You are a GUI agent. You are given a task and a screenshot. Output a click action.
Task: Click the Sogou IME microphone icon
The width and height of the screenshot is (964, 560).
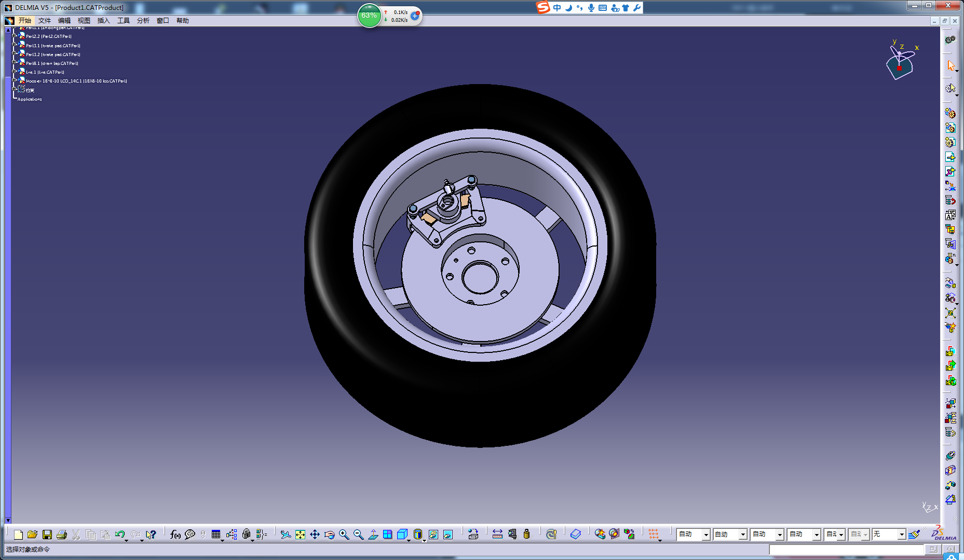pyautogui.click(x=591, y=8)
